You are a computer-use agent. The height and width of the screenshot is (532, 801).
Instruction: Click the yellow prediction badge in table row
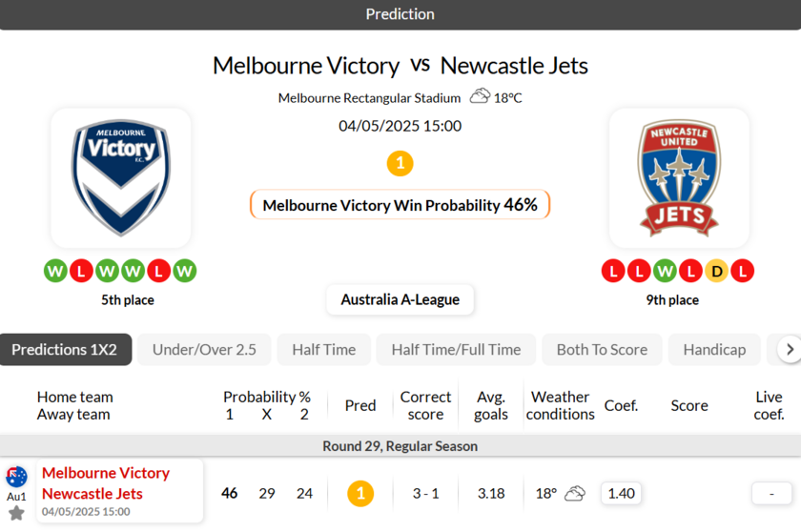(359, 493)
